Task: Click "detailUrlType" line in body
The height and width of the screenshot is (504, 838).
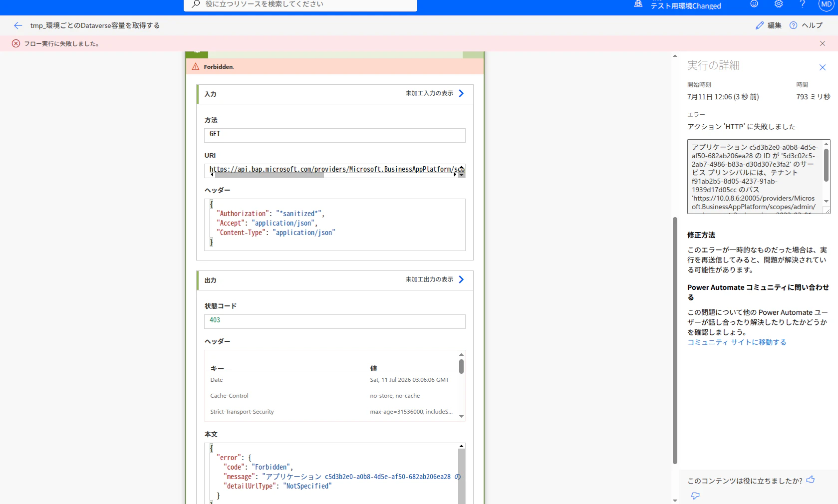Action: 278,486
